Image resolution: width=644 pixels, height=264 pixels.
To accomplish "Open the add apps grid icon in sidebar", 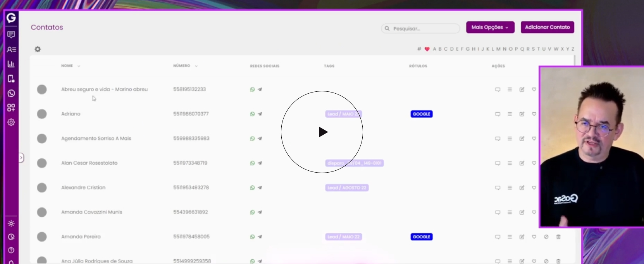I will click(11, 108).
